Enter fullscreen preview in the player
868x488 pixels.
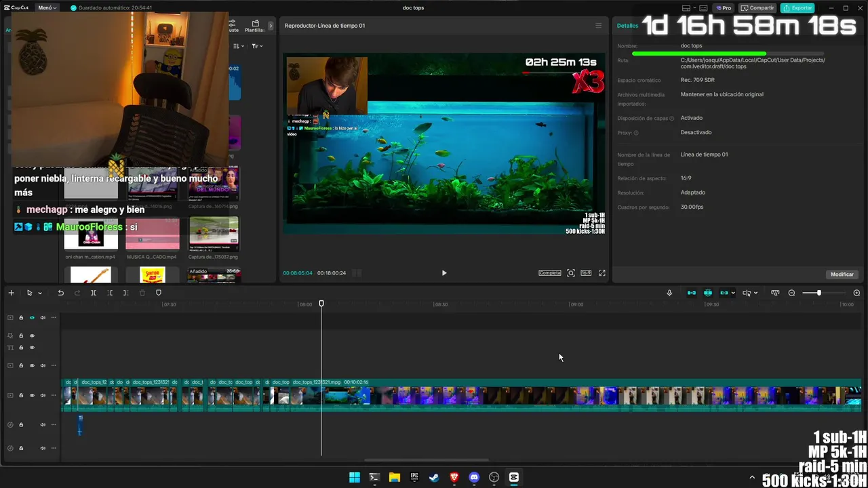tap(601, 273)
